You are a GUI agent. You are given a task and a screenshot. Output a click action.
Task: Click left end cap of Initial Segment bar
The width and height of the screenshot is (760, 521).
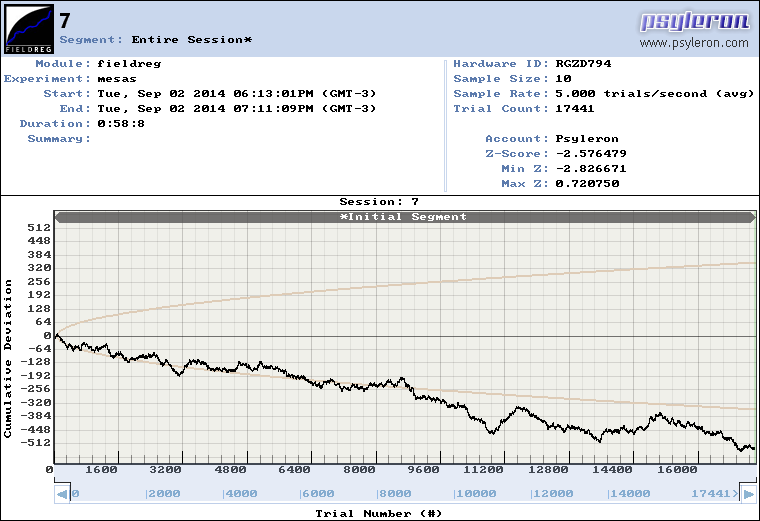point(59,216)
